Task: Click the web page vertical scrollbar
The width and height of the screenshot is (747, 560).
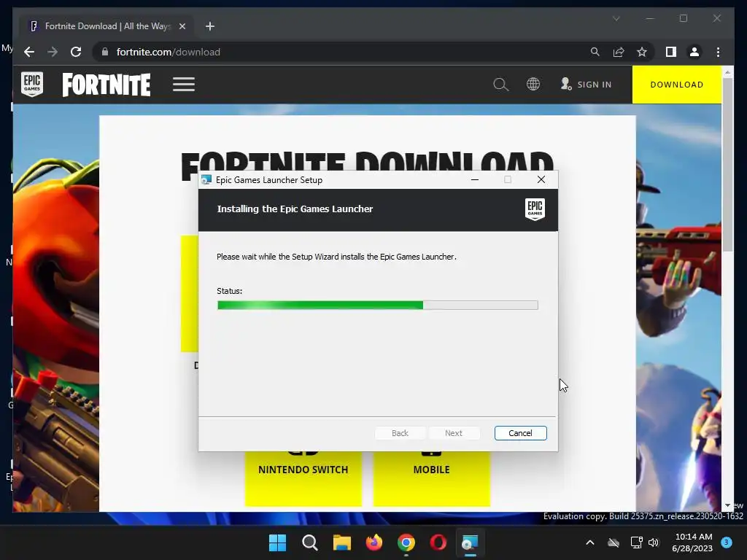Action: pyautogui.click(x=727, y=164)
